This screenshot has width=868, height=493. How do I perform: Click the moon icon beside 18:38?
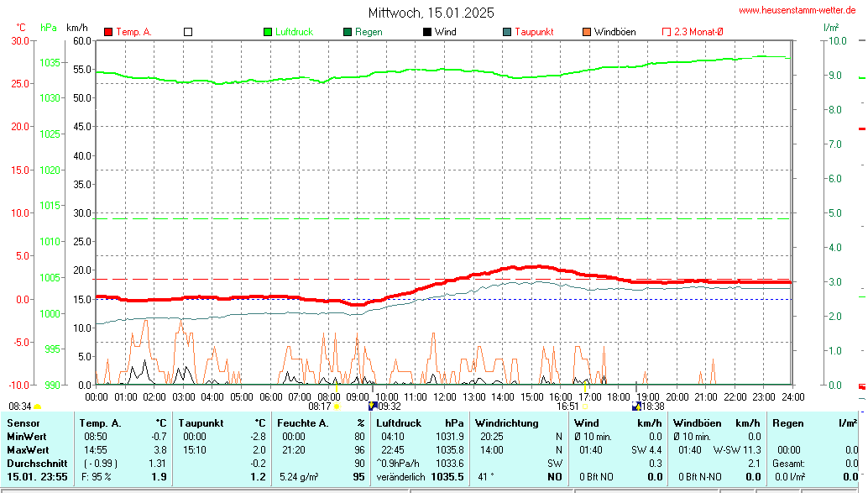pos(635,406)
